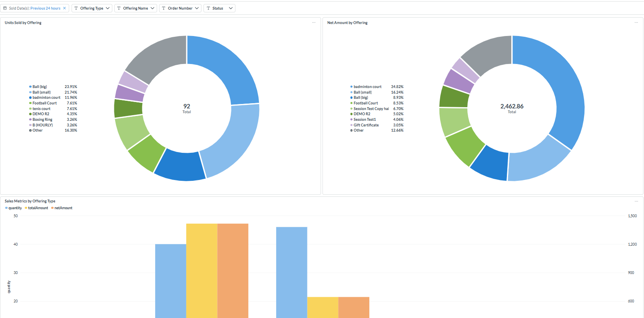Click the Ball (big) legend entry in Units Sold
This screenshot has height=318, width=644.
coord(40,87)
